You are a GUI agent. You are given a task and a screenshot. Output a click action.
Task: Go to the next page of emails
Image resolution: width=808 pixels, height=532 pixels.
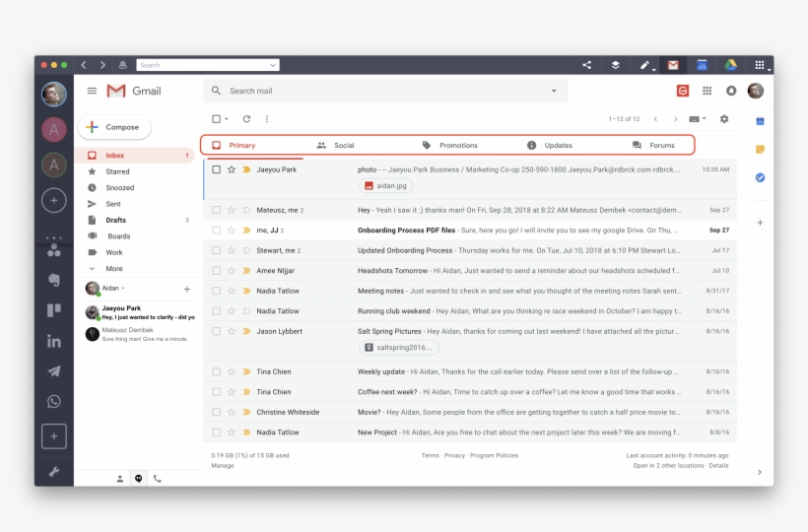click(676, 119)
